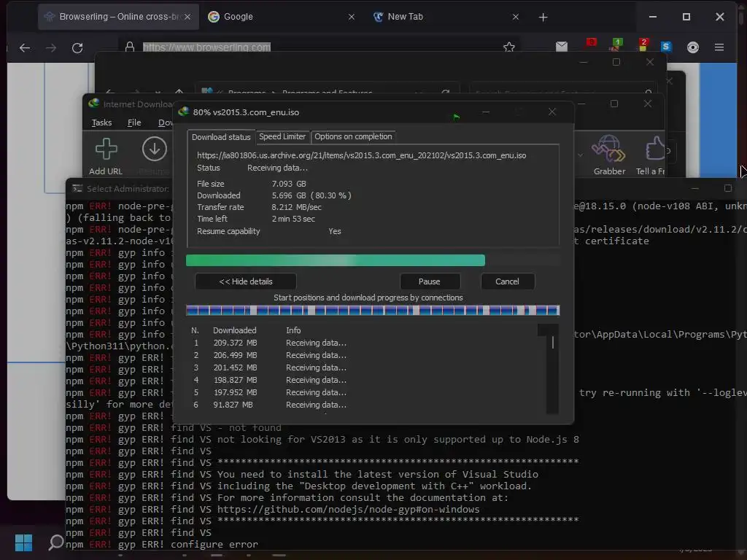Reload the browser page
The image size is (747, 560).
(77, 47)
